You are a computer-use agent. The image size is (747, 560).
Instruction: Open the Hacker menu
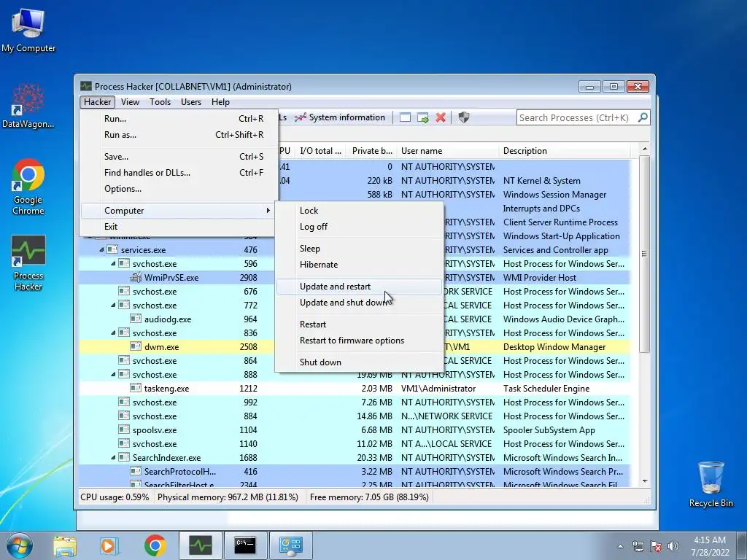pos(97,102)
